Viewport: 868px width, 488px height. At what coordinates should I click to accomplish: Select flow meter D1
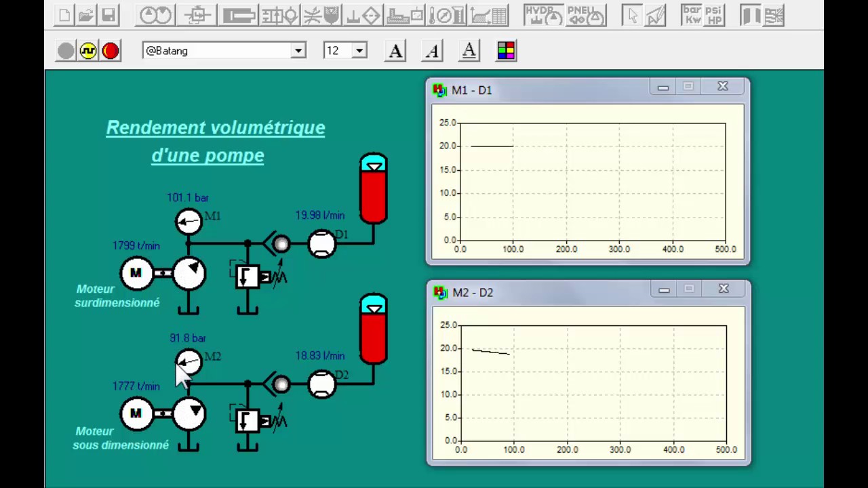tap(321, 244)
